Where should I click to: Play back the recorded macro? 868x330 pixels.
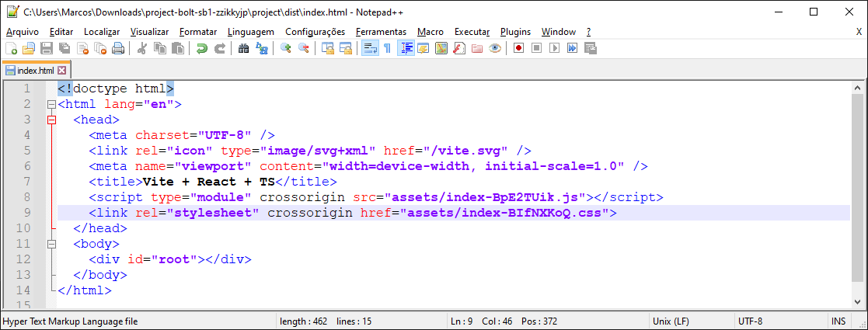(x=554, y=49)
